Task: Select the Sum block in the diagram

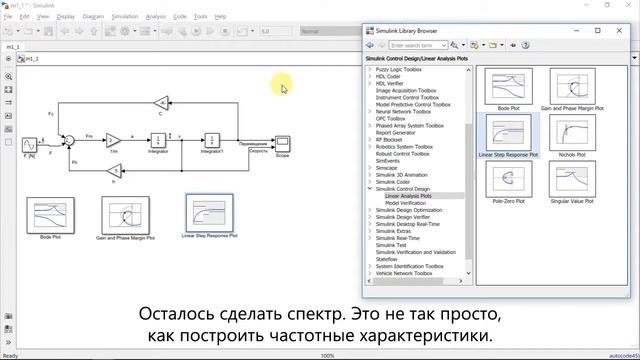Action: [x=69, y=140]
